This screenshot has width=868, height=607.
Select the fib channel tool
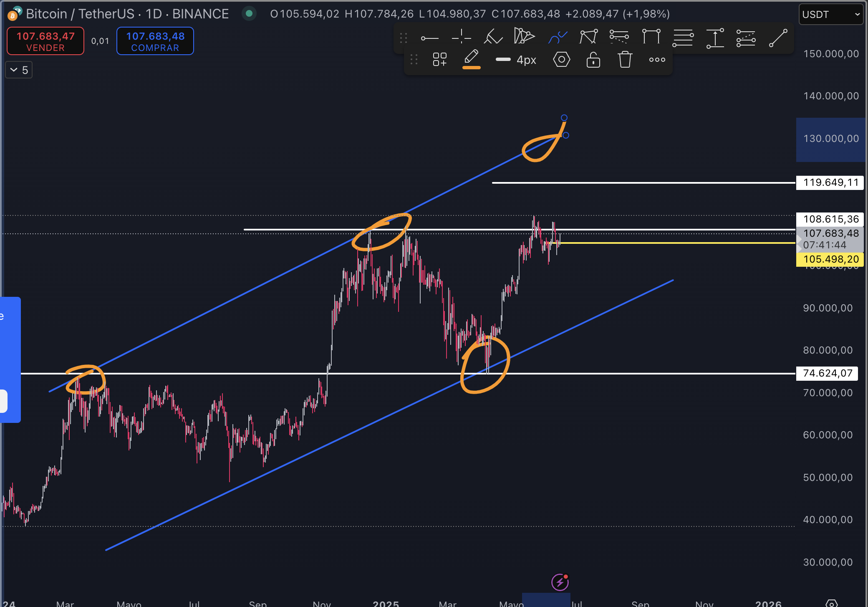[x=746, y=38]
